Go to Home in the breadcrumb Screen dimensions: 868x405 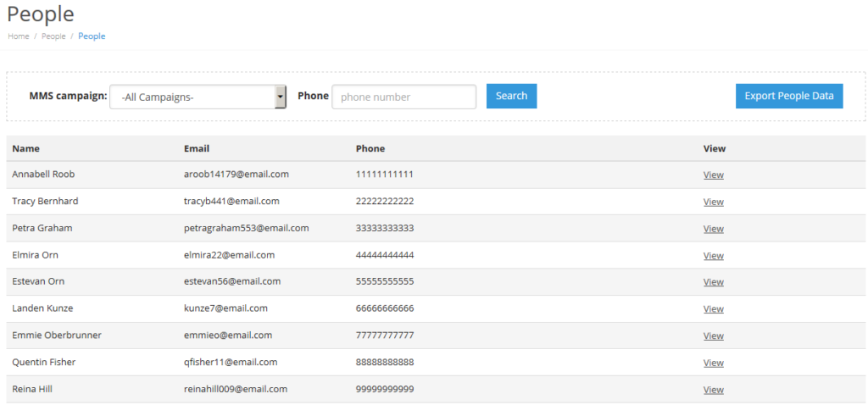click(x=19, y=36)
